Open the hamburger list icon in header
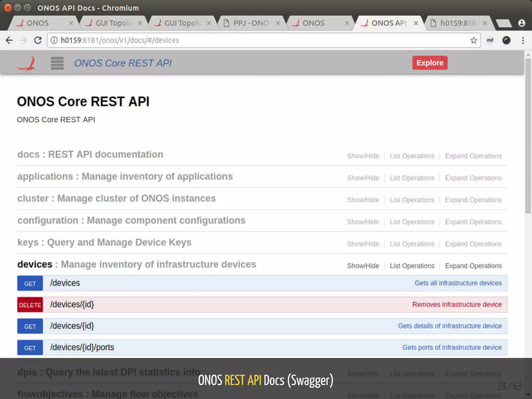The image size is (532, 399). pyautogui.click(x=57, y=63)
